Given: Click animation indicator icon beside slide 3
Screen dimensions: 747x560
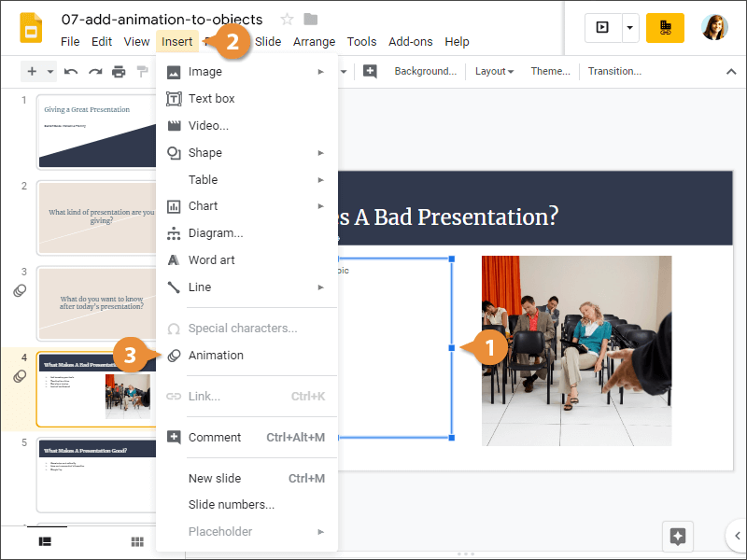Looking at the screenshot, I should tap(20, 290).
